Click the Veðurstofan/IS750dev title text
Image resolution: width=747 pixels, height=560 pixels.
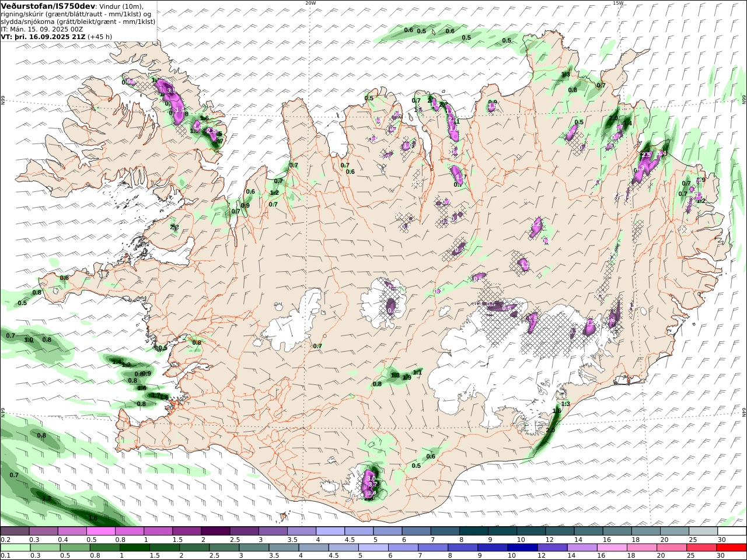pos(48,6)
